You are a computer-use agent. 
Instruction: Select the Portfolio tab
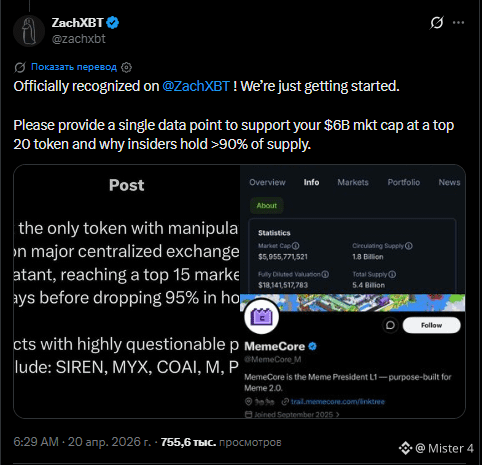[404, 182]
